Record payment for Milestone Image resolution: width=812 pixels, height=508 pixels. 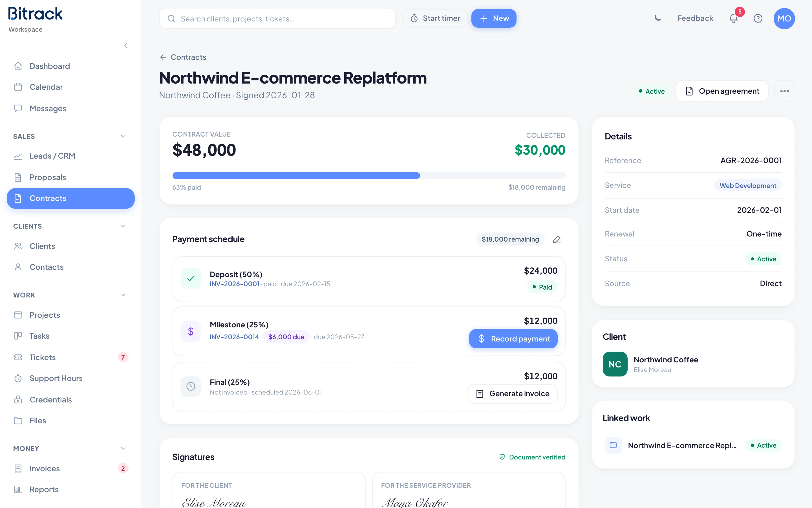coord(513,339)
